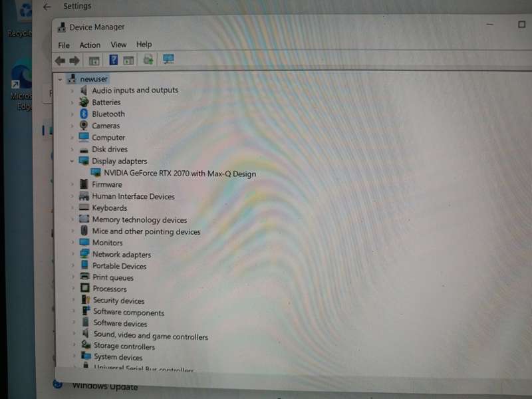This screenshot has width=532, height=399.
Task: Select the Sound, video and game controllers label
Action: click(x=151, y=336)
